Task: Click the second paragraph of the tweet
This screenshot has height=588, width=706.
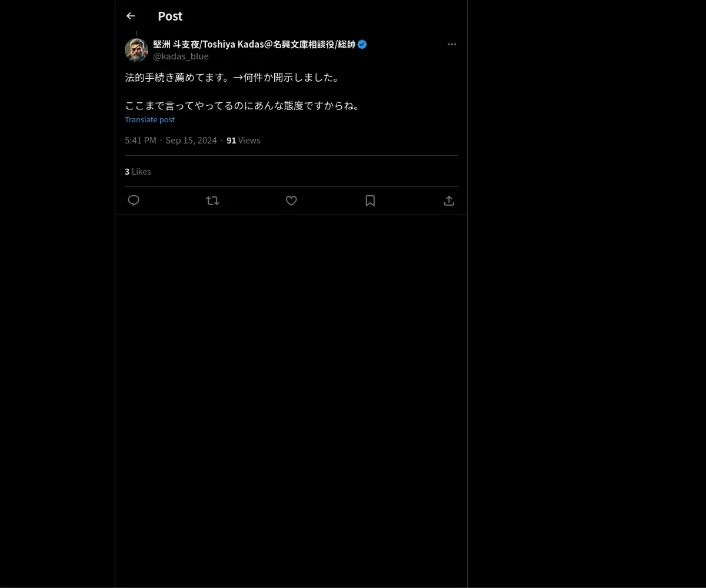Action: coord(242,105)
